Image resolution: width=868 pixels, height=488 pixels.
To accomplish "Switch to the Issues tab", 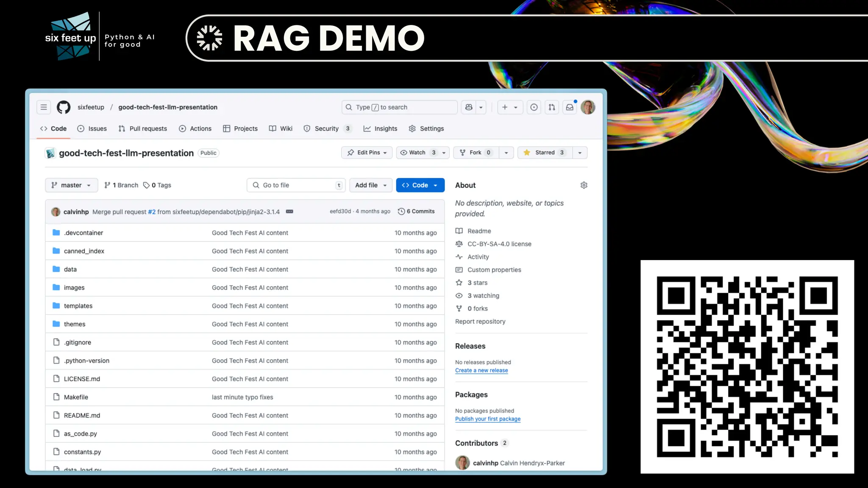I will click(92, 128).
